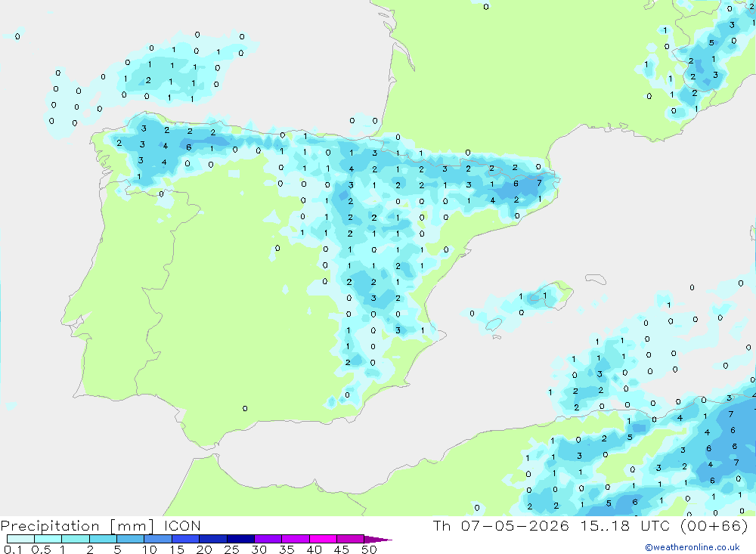Click the 'Precipitation [mm] ICON' title text
Image resolution: width=756 pixels, height=554 pixels.
click(x=101, y=525)
